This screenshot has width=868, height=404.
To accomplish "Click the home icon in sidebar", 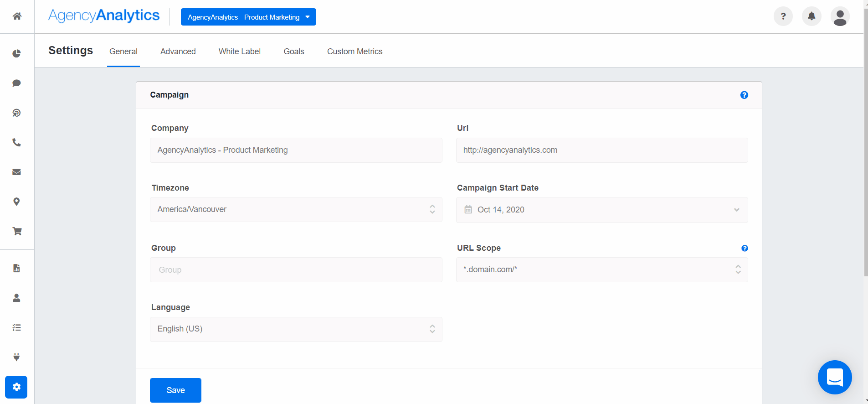I will coord(17,16).
